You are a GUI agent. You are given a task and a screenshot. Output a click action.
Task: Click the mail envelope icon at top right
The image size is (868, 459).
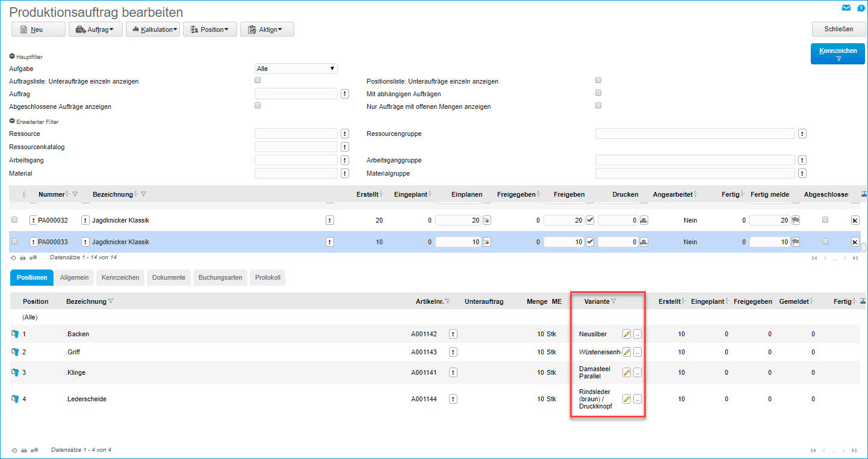[x=846, y=8]
